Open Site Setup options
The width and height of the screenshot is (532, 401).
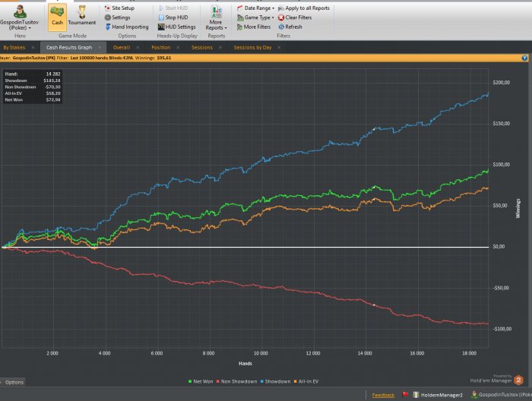pyautogui.click(x=122, y=8)
